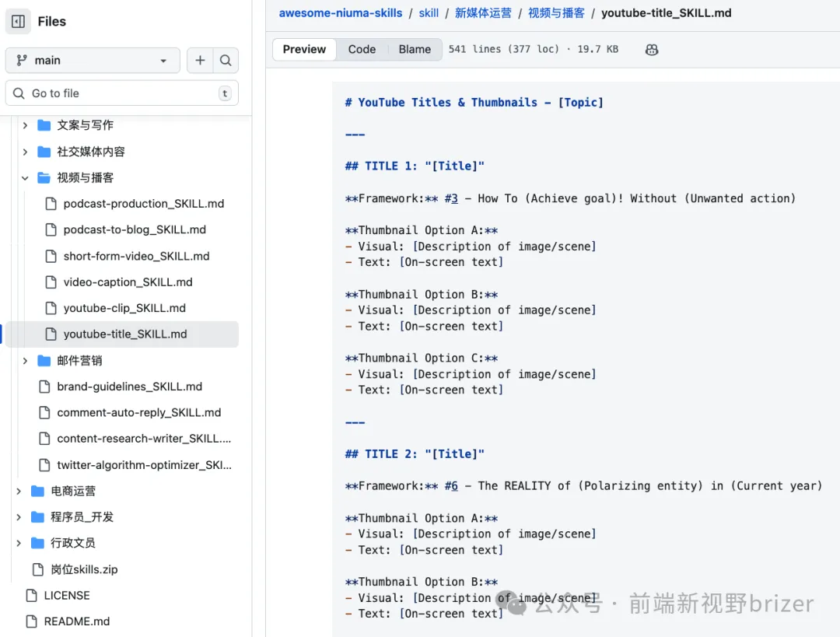Expand the 文案与写作 folder

coord(25,125)
